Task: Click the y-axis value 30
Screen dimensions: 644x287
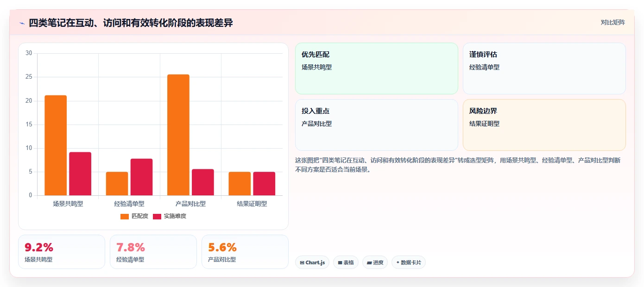Action: tap(29, 53)
